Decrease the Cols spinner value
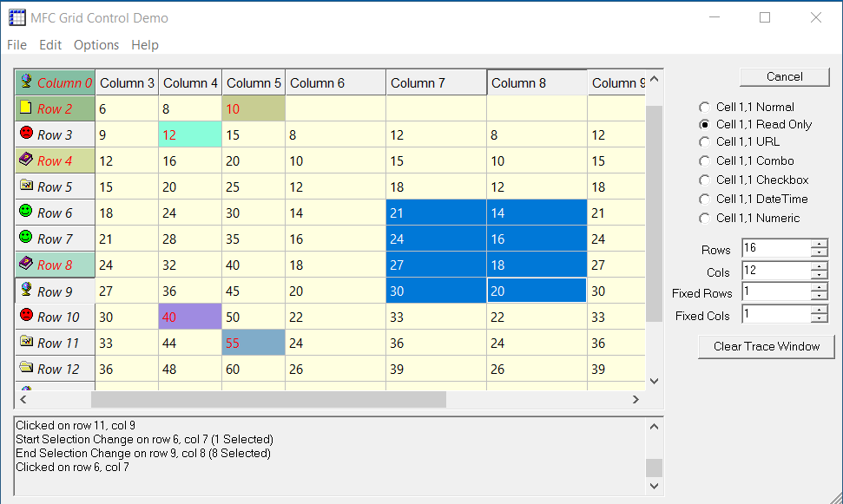The height and width of the screenshot is (504, 843). [819, 275]
